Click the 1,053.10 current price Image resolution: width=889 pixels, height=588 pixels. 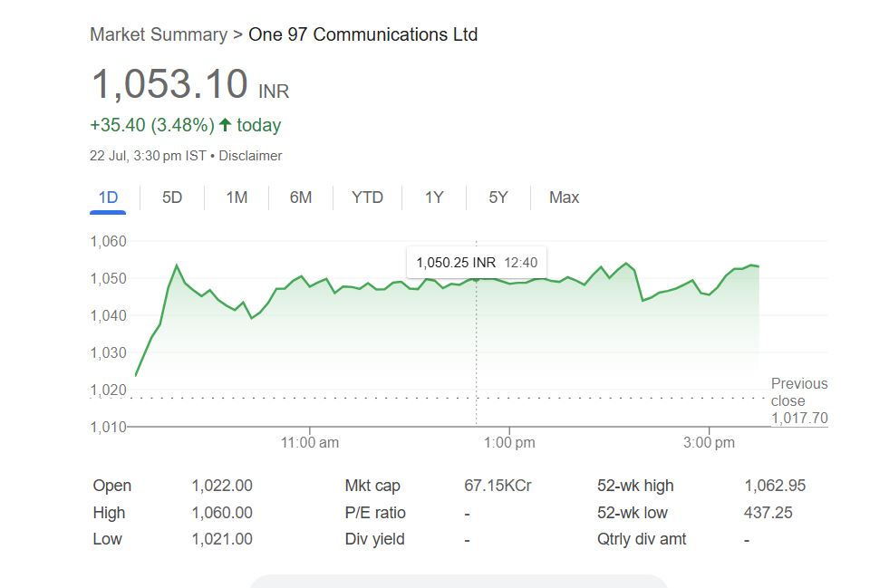[x=169, y=84]
